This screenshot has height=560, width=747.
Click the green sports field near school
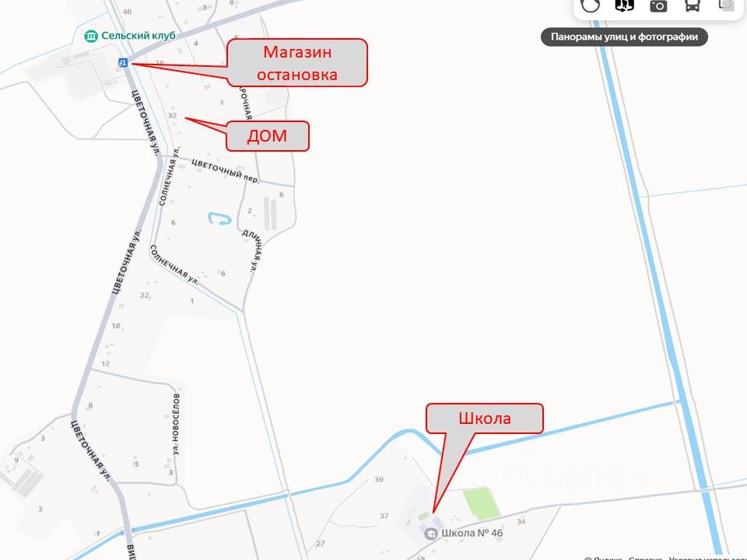pos(482,503)
